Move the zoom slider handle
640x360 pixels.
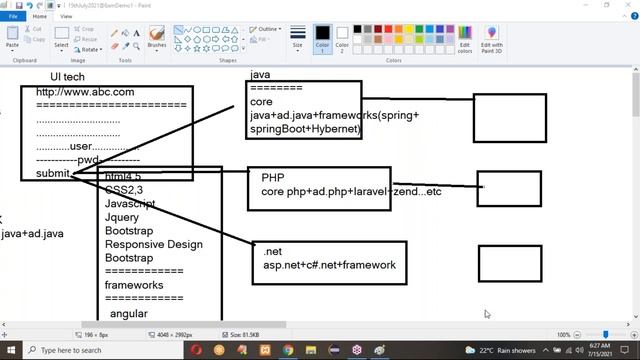click(606, 335)
